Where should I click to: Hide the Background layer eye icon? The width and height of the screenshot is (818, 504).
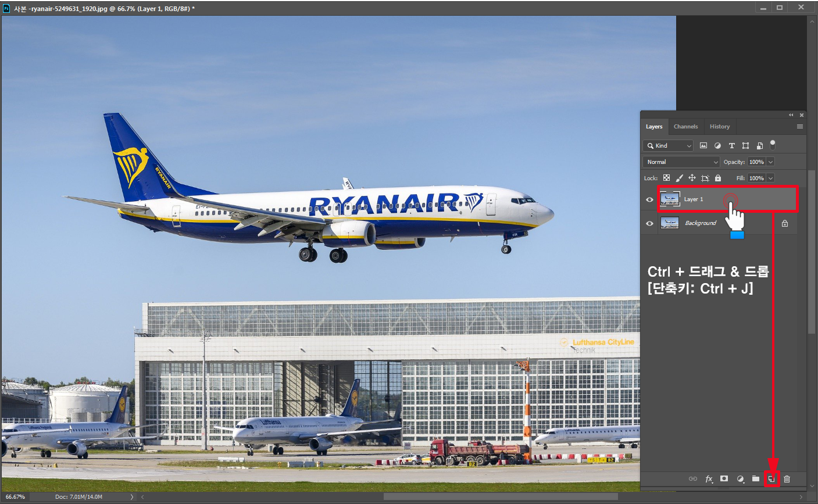pos(649,223)
